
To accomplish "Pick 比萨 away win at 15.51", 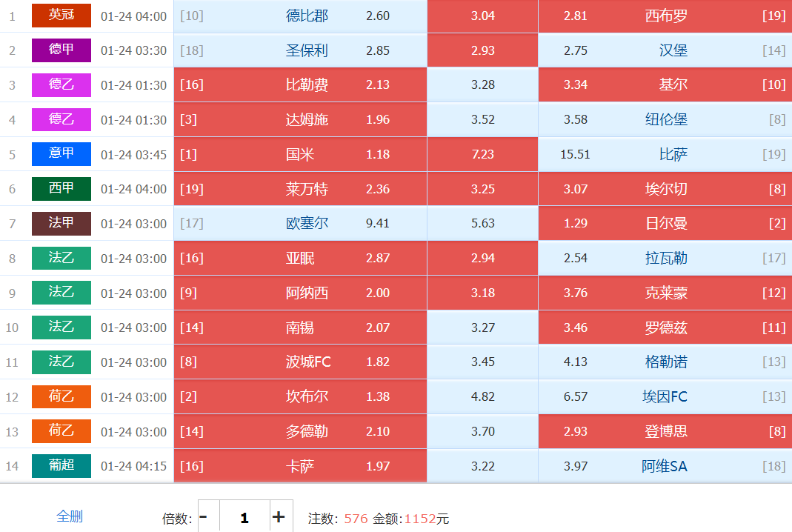I will click(x=665, y=154).
